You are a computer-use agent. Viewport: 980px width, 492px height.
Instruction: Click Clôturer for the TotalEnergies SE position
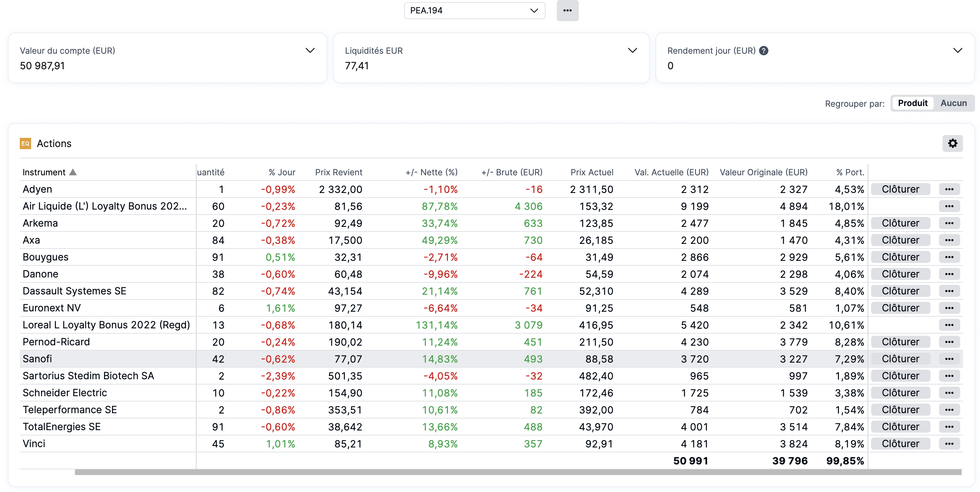pyautogui.click(x=900, y=427)
